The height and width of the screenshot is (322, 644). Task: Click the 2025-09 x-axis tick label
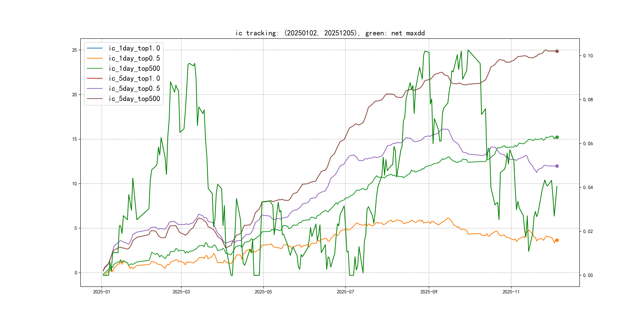[429, 292]
